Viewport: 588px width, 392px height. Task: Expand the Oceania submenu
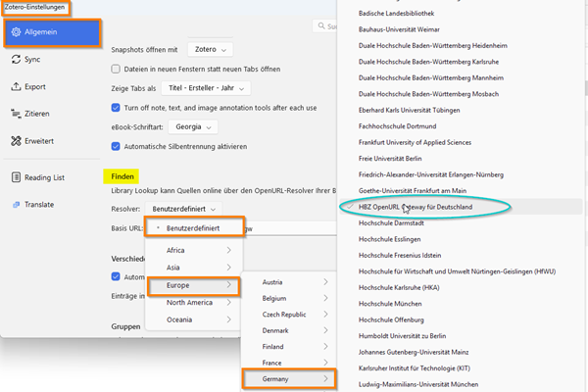[194, 319]
